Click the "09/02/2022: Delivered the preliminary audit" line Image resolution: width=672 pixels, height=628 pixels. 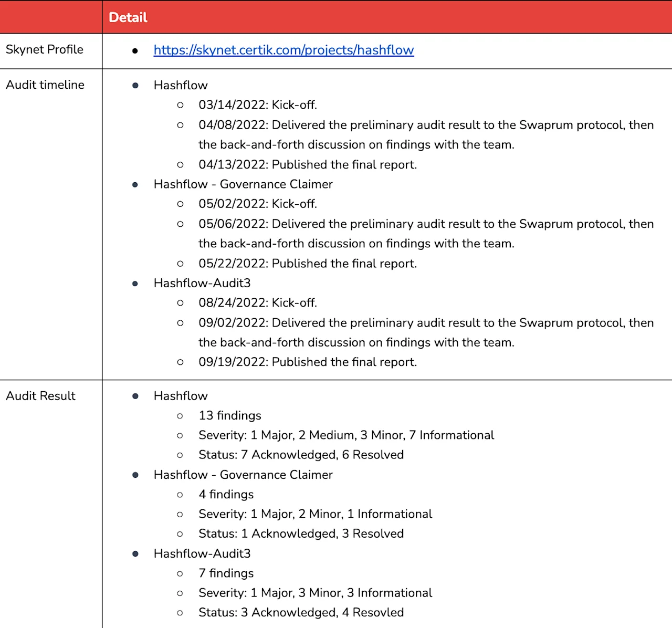426,323
